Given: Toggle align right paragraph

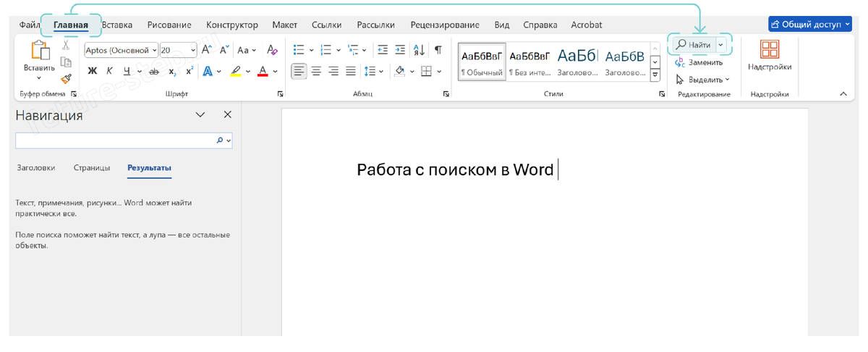Looking at the screenshot, I should click(x=333, y=71).
